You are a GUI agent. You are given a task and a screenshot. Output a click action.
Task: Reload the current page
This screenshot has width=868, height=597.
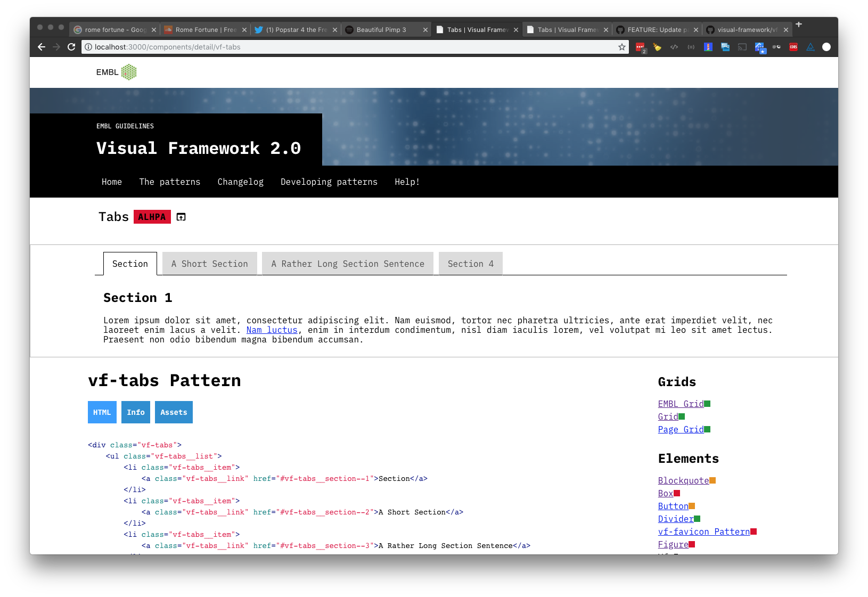click(71, 47)
